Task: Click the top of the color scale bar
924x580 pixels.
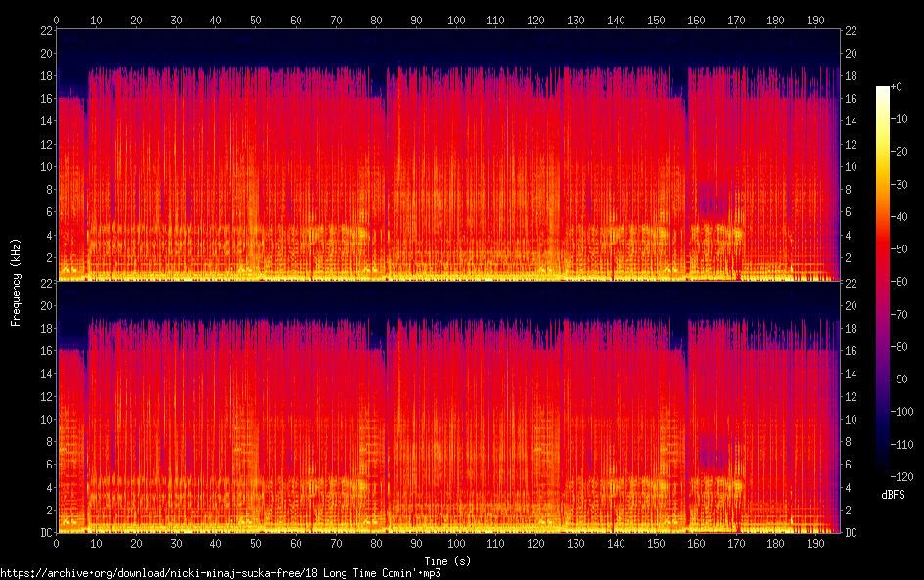Action: [x=883, y=89]
